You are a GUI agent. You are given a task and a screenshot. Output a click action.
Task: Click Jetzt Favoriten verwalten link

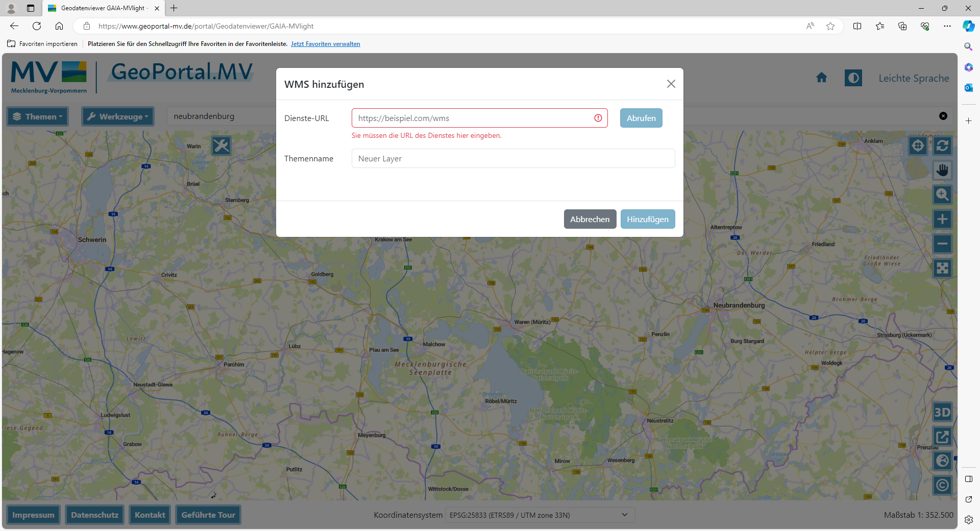[x=326, y=44]
